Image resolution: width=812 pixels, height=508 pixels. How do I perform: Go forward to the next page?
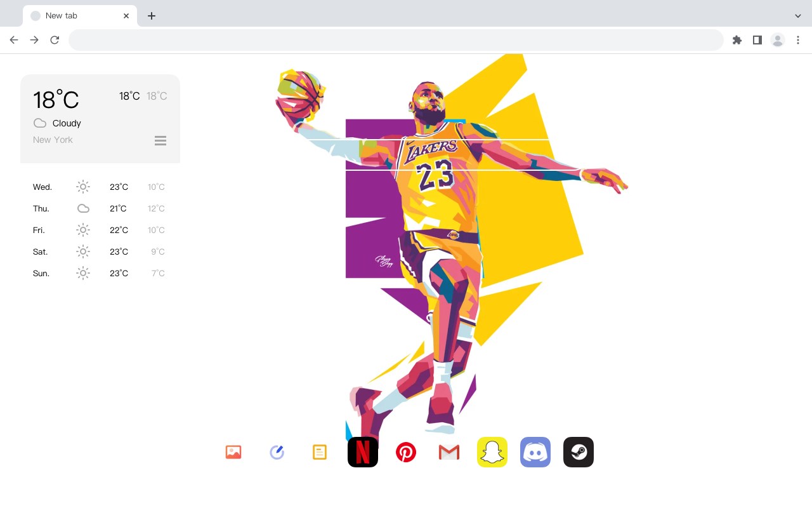tap(34, 40)
